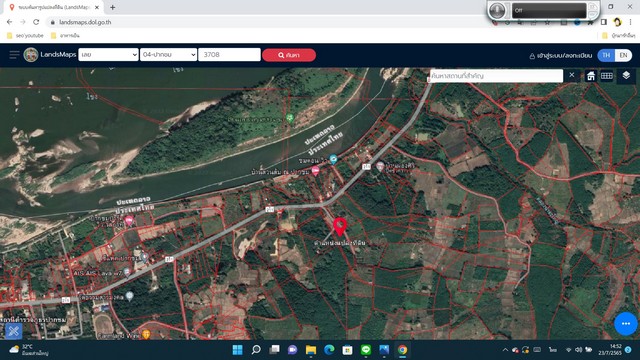Expand the province dropdown

click(x=108, y=55)
